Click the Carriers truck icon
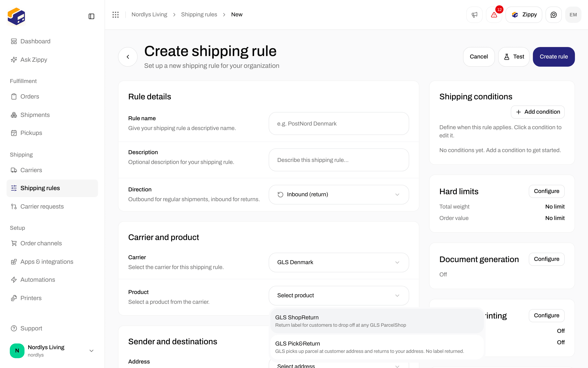 (x=14, y=170)
